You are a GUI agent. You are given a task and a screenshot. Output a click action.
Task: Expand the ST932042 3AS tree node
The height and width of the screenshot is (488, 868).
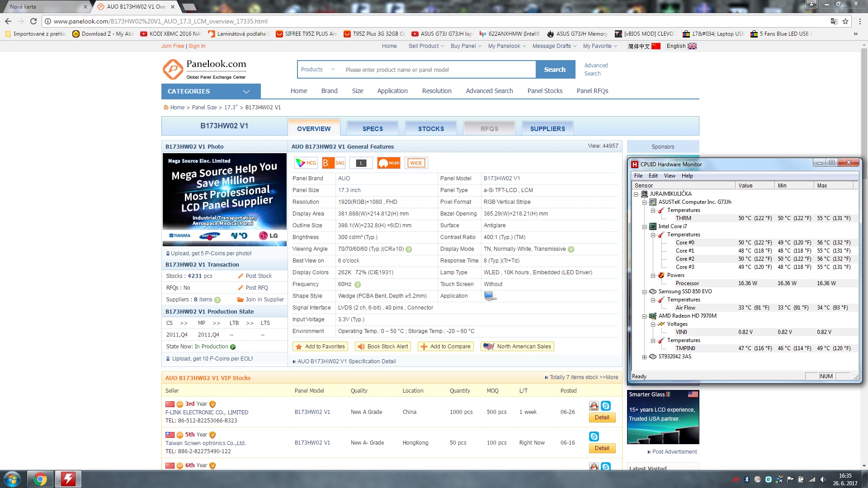pyautogui.click(x=644, y=357)
